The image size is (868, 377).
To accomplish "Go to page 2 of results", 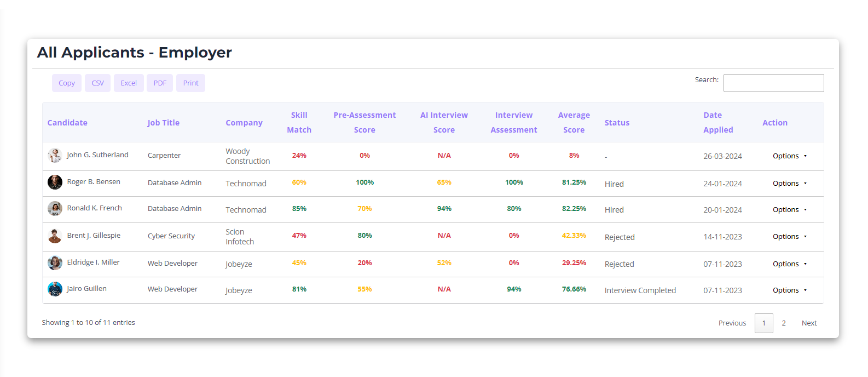I will (x=784, y=323).
